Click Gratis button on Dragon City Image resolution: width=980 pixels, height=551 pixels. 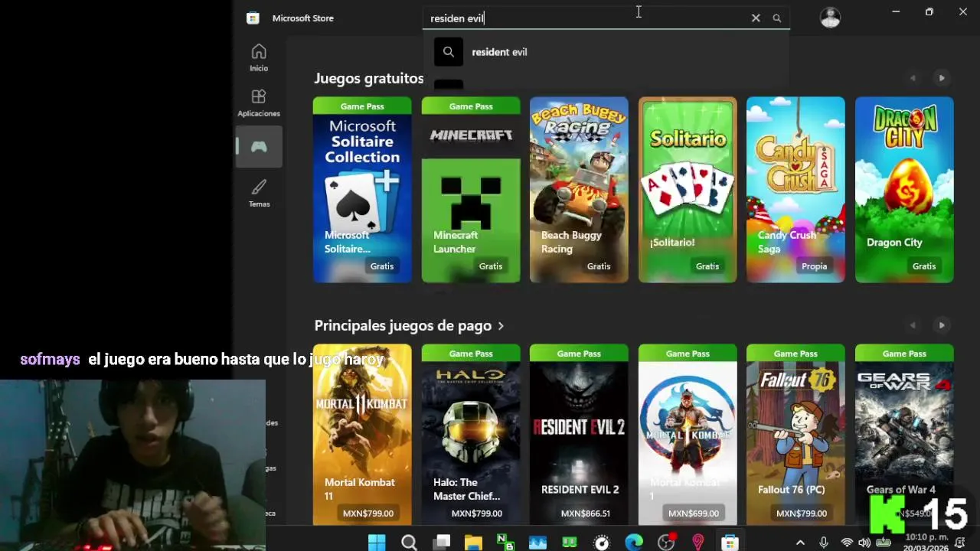[x=924, y=266]
